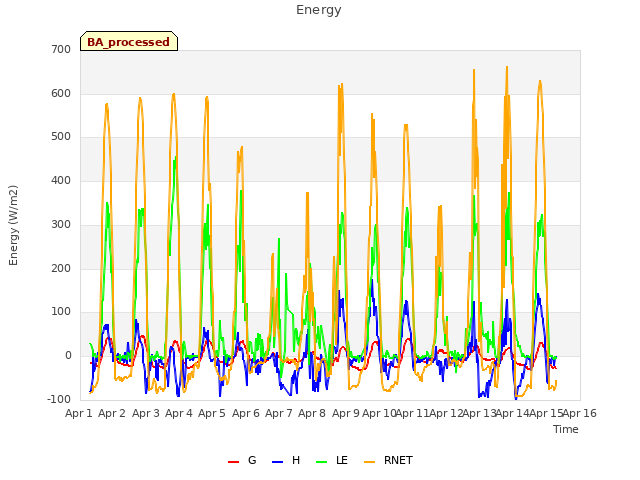Click the 200 y-axis value

tap(61, 269)
